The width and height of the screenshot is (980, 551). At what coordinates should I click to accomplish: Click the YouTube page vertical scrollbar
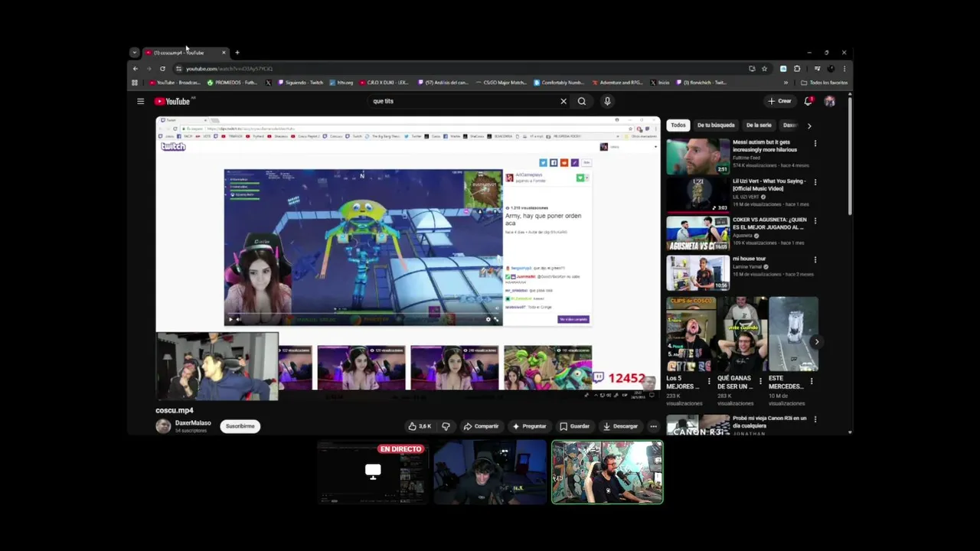(850, 157)
